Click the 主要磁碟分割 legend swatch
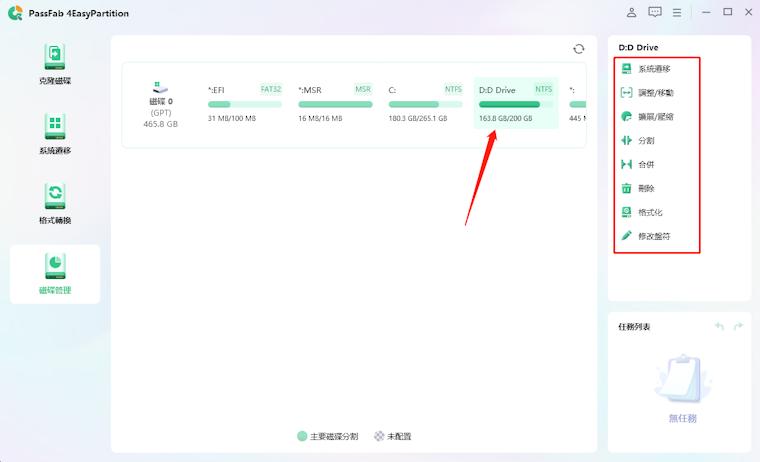The height and width of the screenshot is (462, 760). tap(302, 436)
